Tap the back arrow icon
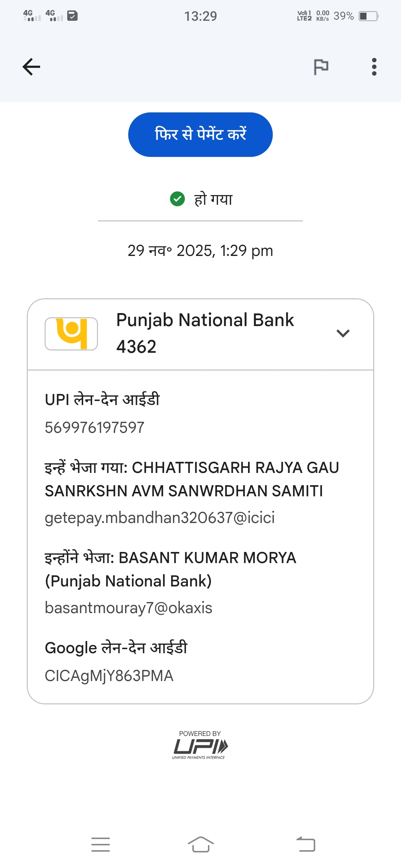Viewport: 401px width, 868px height. 31,67
